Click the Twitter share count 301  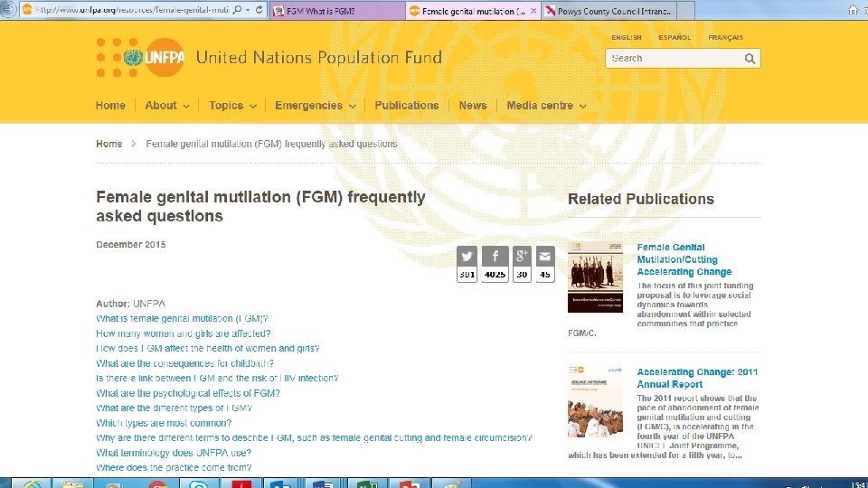tap(467, 275)
